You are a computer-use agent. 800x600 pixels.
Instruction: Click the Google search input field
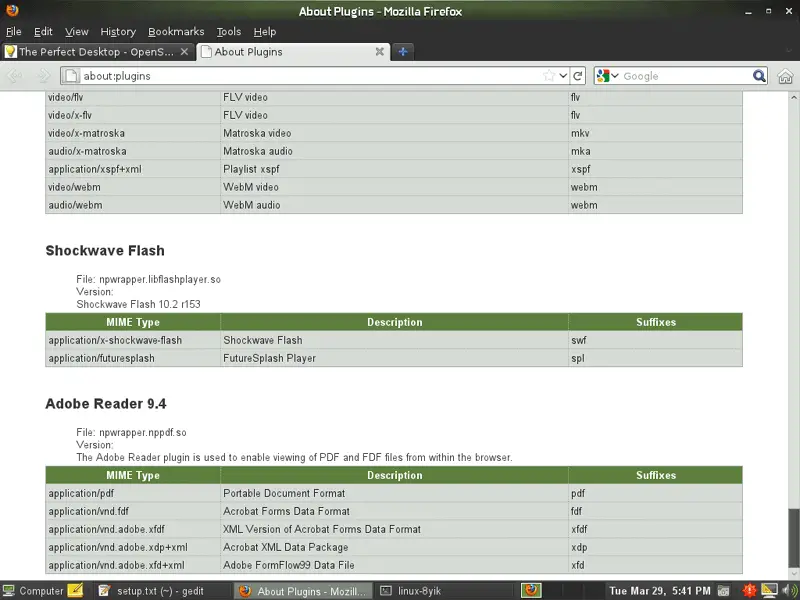pos(686,76)
